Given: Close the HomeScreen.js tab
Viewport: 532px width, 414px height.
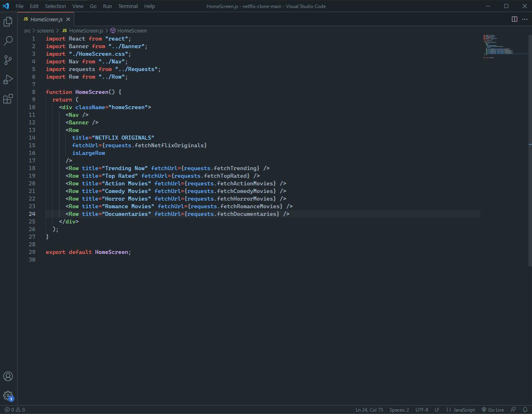Looking at the screenshot, I should (68, 19).
